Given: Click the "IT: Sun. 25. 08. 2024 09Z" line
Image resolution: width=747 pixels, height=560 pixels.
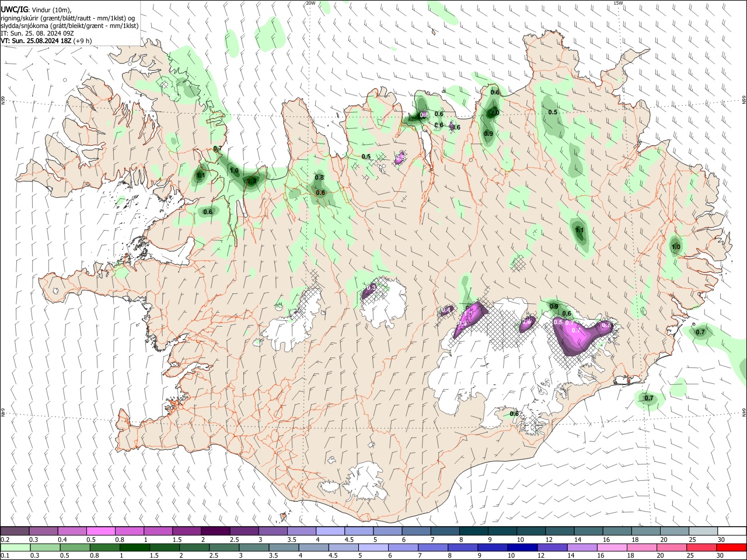Looking at the screenshot, I should [x=37, y=33].
